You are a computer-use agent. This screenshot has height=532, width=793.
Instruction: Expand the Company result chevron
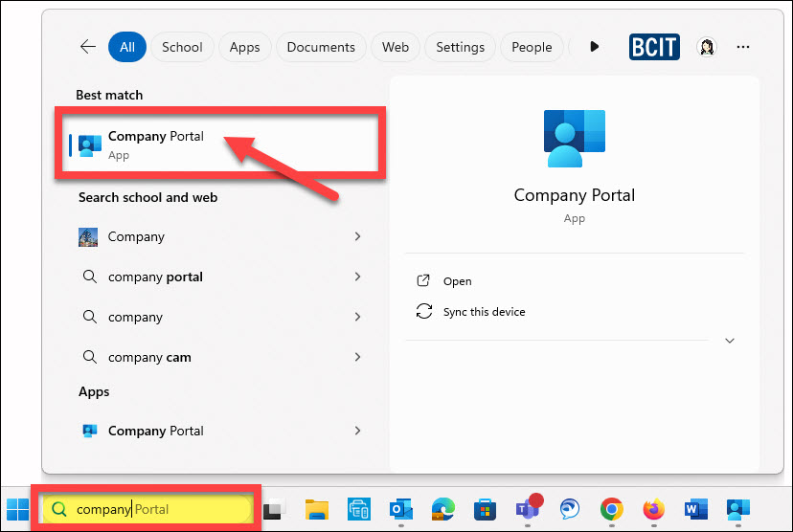pyautogui.click(x=357, y=236)
